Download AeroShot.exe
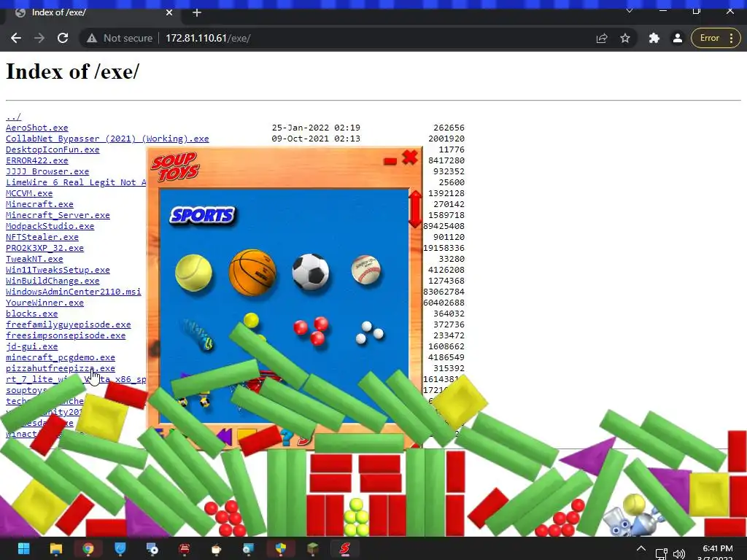Screen dimensions: 747x560 37,128
